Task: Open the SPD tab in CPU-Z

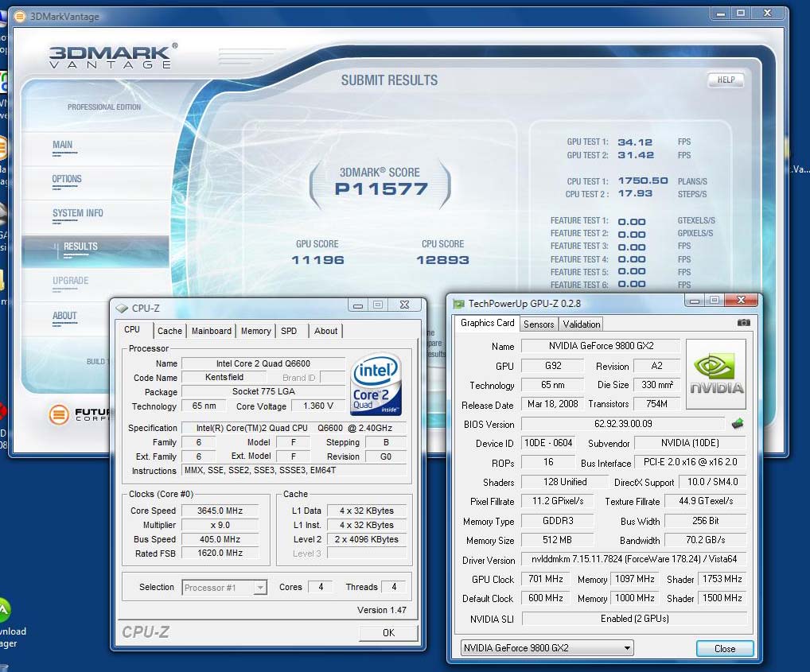Action: coord(289,331)
